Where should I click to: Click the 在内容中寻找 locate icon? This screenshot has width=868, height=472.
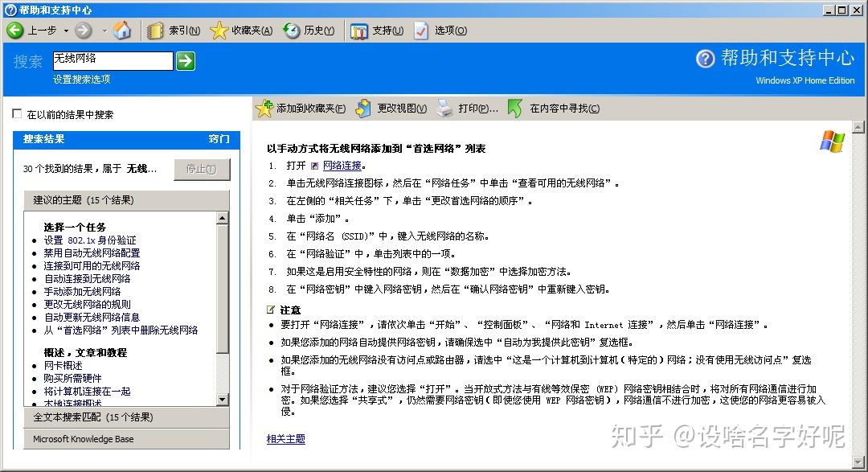[x=515, y=109]
